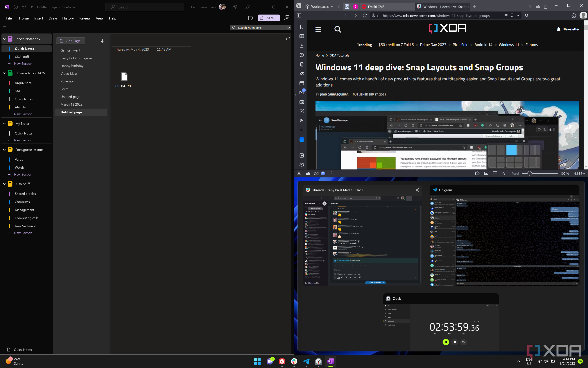Screen dimensions: 588x368
Task: Open Vivaldi sidebar settings gear
Action: coord(302,165)
